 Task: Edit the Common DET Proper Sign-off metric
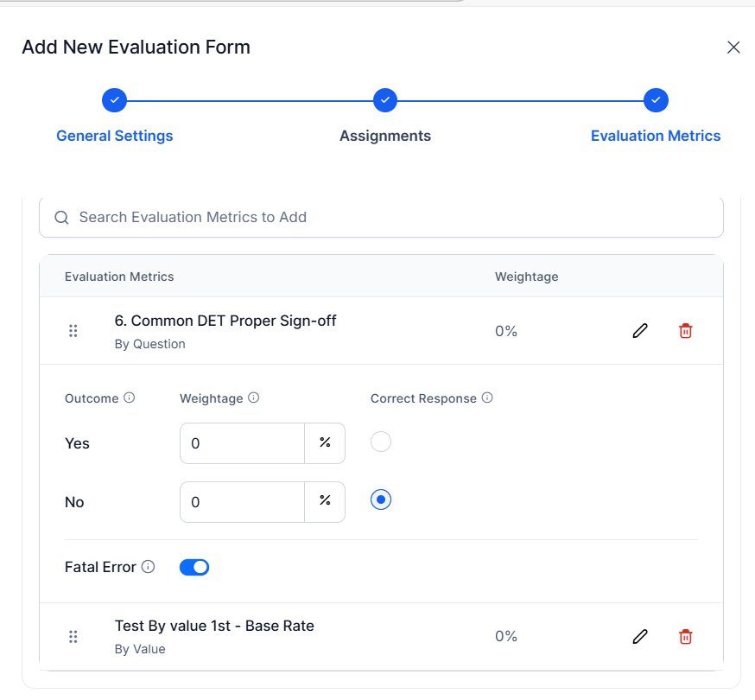[x=640, y=330]
